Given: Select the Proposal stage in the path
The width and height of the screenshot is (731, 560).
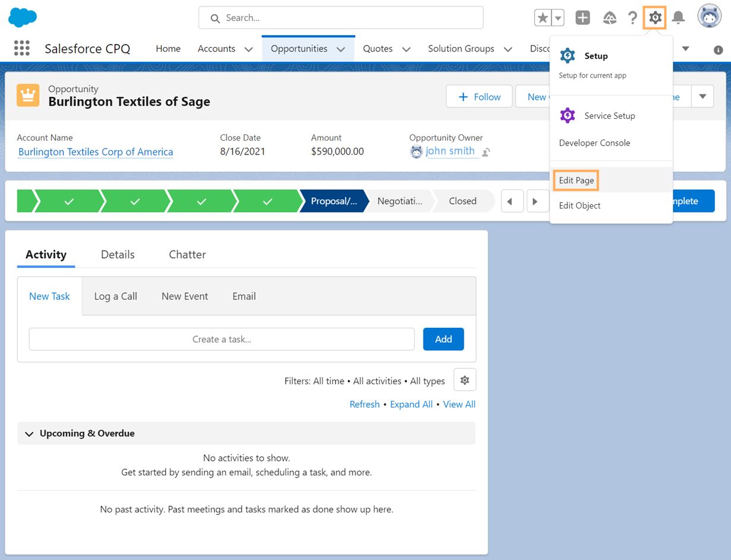Looking at the screenshot, I should (x=334, y=201).
